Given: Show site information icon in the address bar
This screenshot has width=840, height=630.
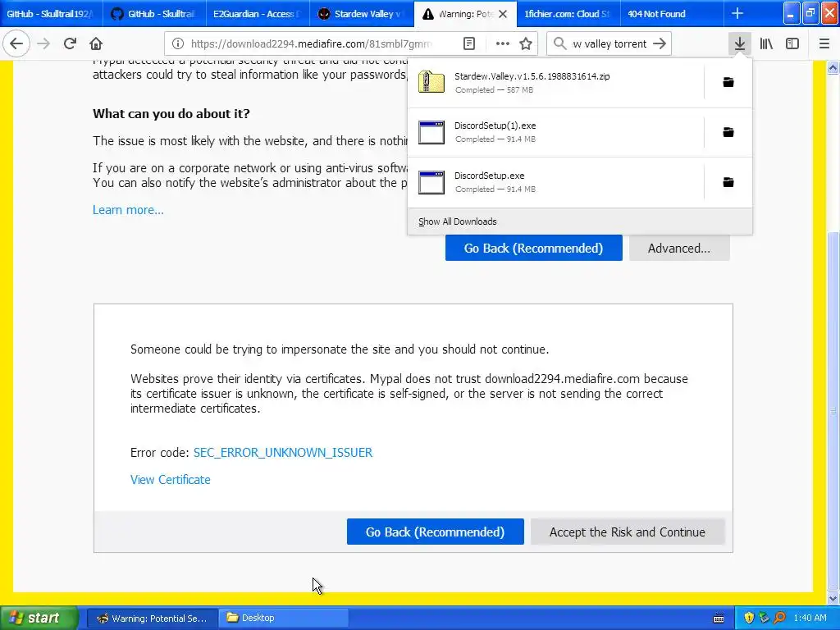Looking at the screenshot, I should (178, 44).
